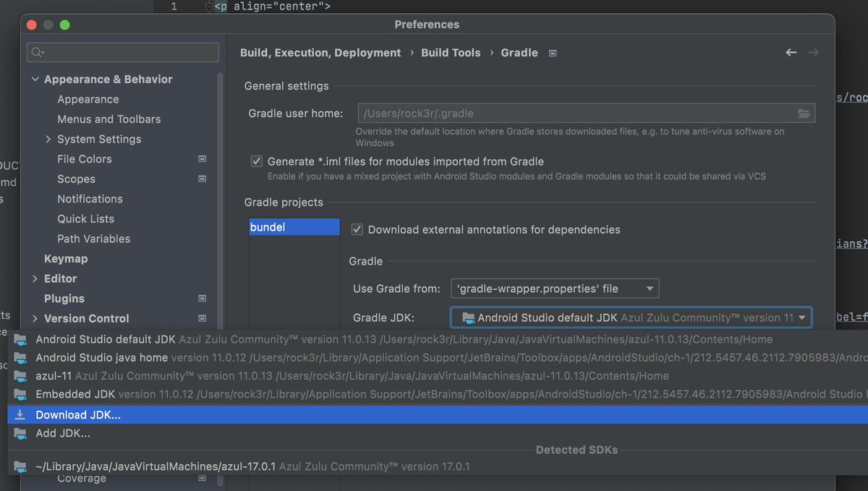Image resolution: width=868 pixels, height=491 pixels.
Task: Click Build Tools breadcrumb
Action: (x=451, y=53)
